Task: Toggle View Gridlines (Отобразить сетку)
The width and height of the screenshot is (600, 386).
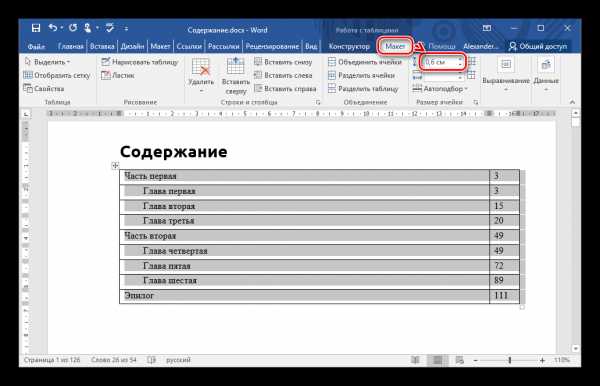Action: 57,75
